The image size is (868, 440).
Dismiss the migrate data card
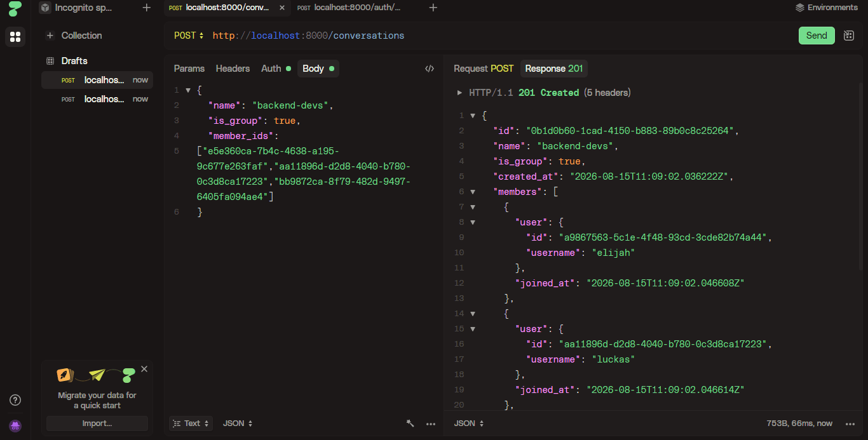(x=144, y=369)
